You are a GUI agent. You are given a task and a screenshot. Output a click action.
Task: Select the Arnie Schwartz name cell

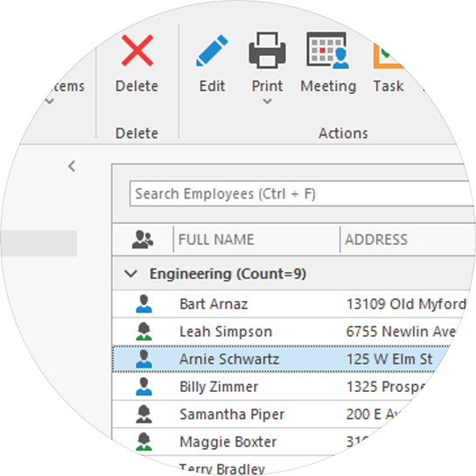(x=229, y=360)
